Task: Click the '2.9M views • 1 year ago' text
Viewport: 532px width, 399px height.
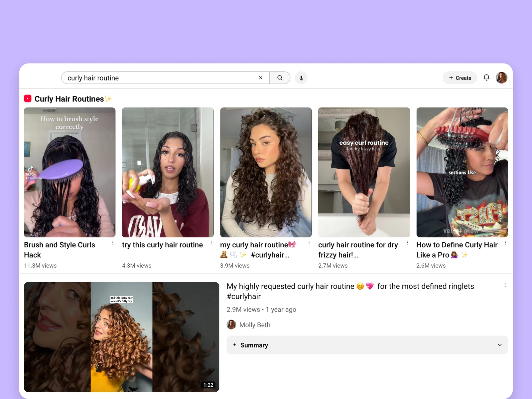Action: (x=261, y=310)
